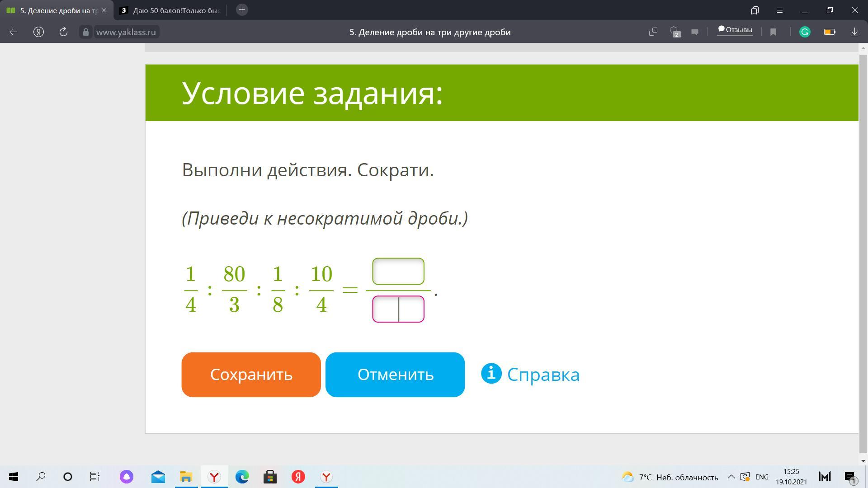The image size is (868, 488).
Task: Click the info icon next to Справка
Action: [491, 374]
